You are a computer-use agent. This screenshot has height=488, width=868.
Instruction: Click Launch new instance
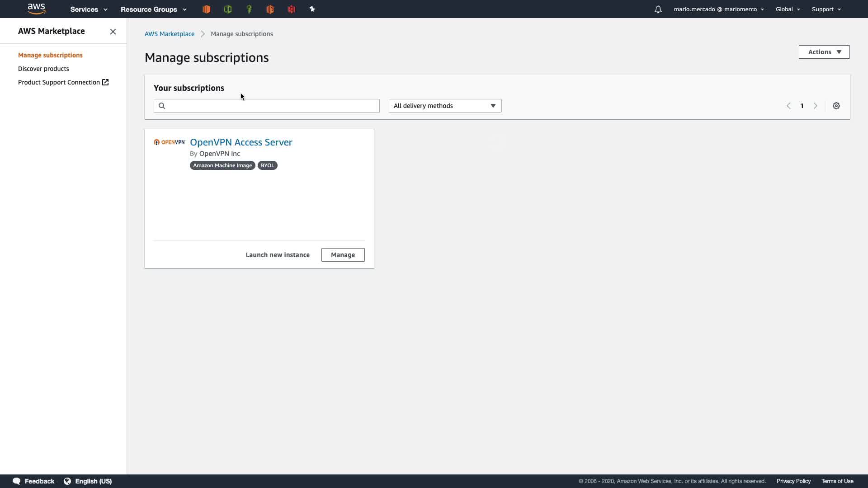278,255
